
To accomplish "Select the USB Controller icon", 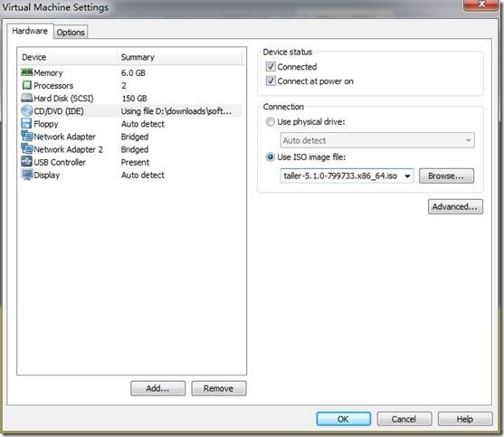I will [x=26, y=162].
